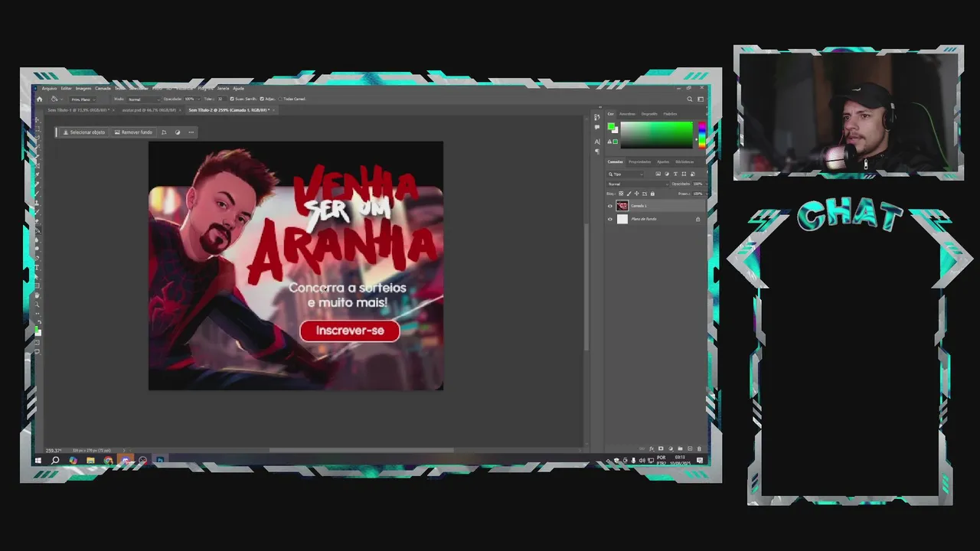This screenshot has height=551, width=980.
Task: Click the Selecionar objeto button
Action: pyautogui.click(x=84, y=132)
